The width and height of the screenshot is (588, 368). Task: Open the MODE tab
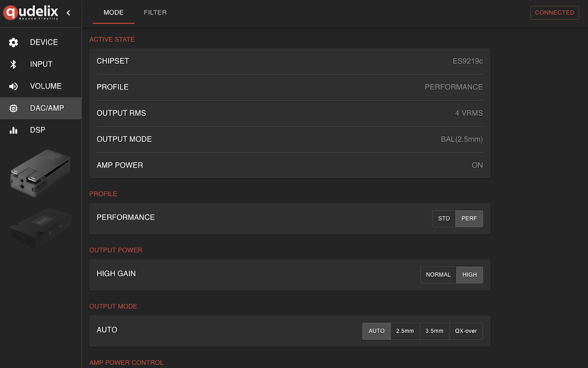113,12
